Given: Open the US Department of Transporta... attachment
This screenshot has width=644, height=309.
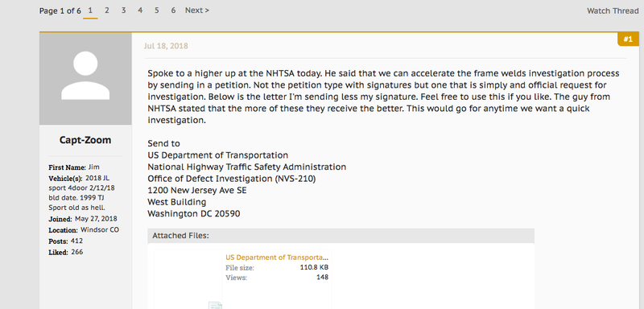Looking at the screenshot, I should pyautogui.click(x=277, y=257).
